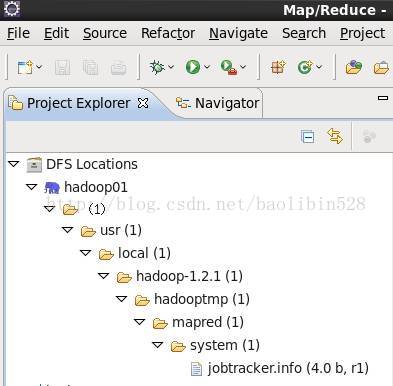The height and width of the screenshot is (386, 393).
Task: Click the Open Task folder icon
Action: pos(382,68)
